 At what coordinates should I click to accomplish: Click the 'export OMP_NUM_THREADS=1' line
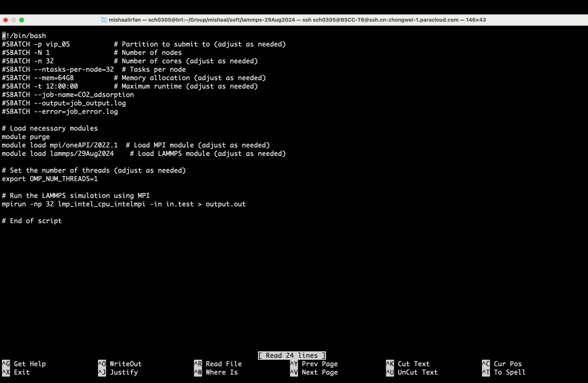[x=50, y=179]
